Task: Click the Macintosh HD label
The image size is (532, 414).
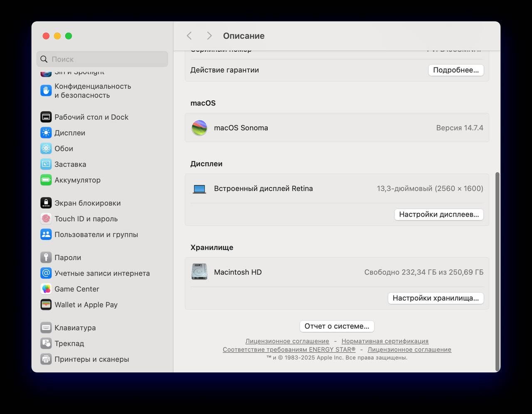Action: [238, 272]
